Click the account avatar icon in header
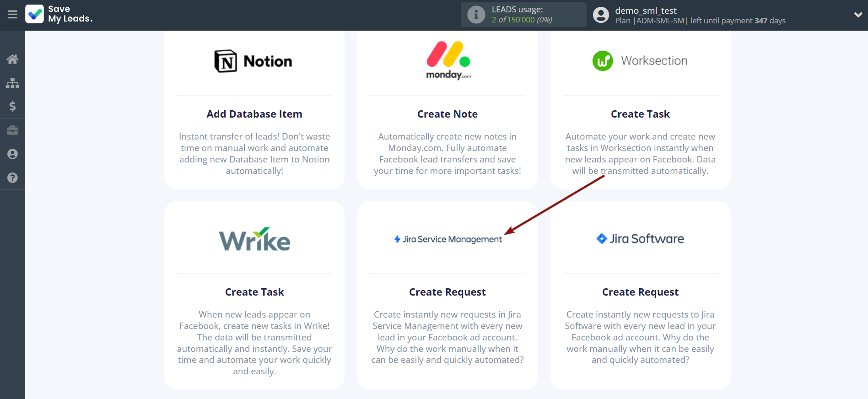 coord(601,15)
